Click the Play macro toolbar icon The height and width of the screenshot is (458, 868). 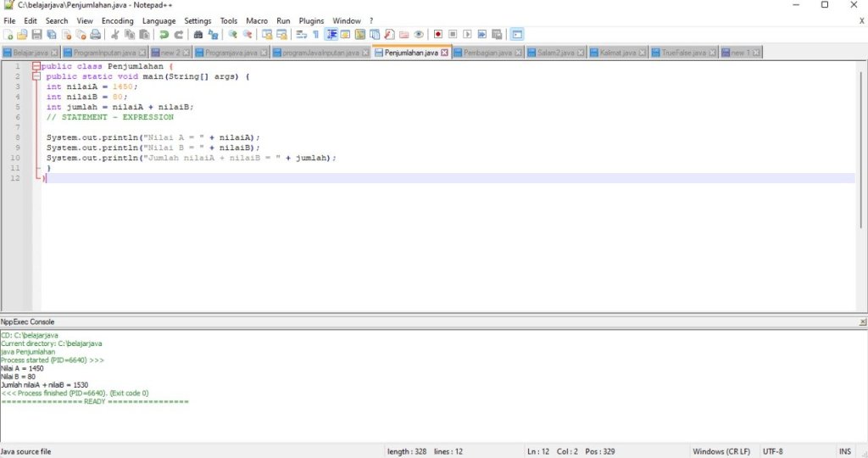pos(467,35)
